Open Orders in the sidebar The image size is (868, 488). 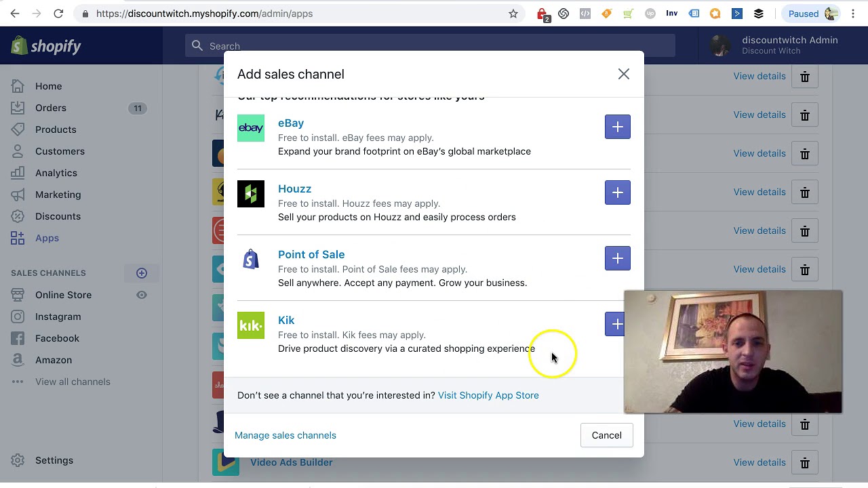click(x=51, y=108)
